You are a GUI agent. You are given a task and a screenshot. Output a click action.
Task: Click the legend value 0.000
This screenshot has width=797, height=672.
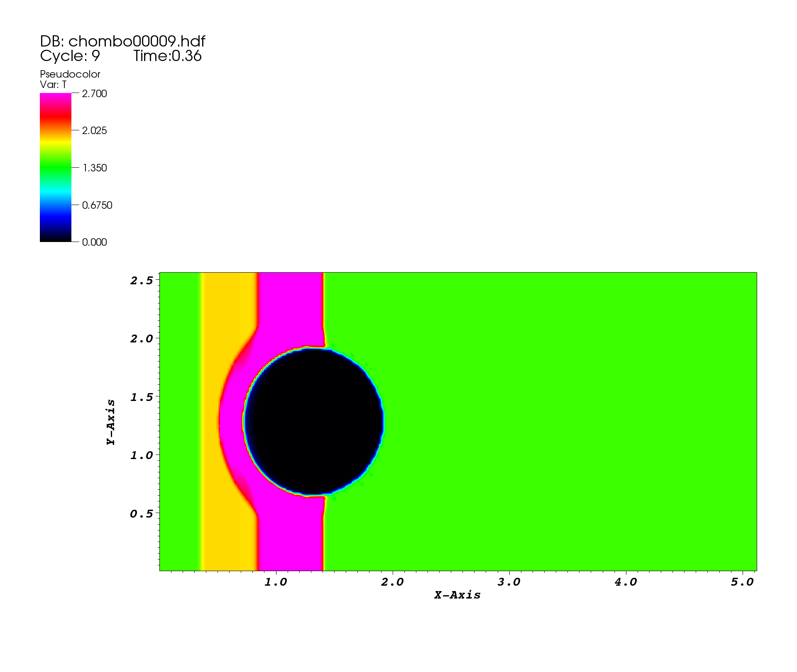tap(95, 242)
